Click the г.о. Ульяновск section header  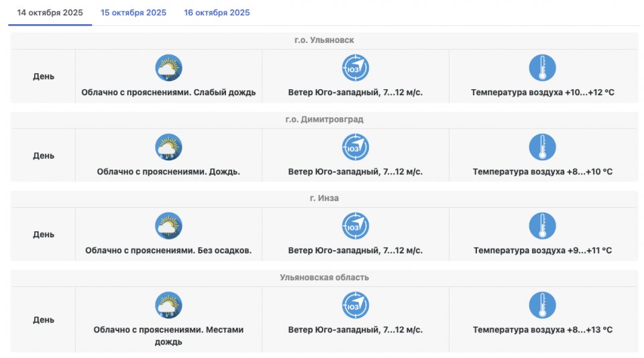[324, 40]
